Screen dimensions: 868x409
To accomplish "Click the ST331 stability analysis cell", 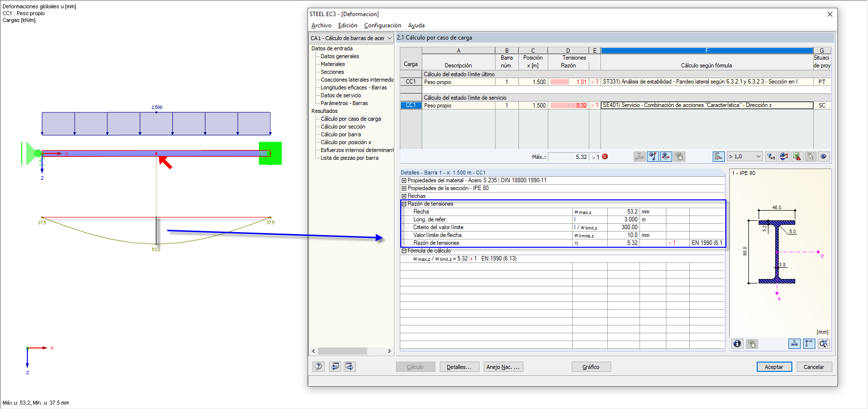I will coord(707,82).
